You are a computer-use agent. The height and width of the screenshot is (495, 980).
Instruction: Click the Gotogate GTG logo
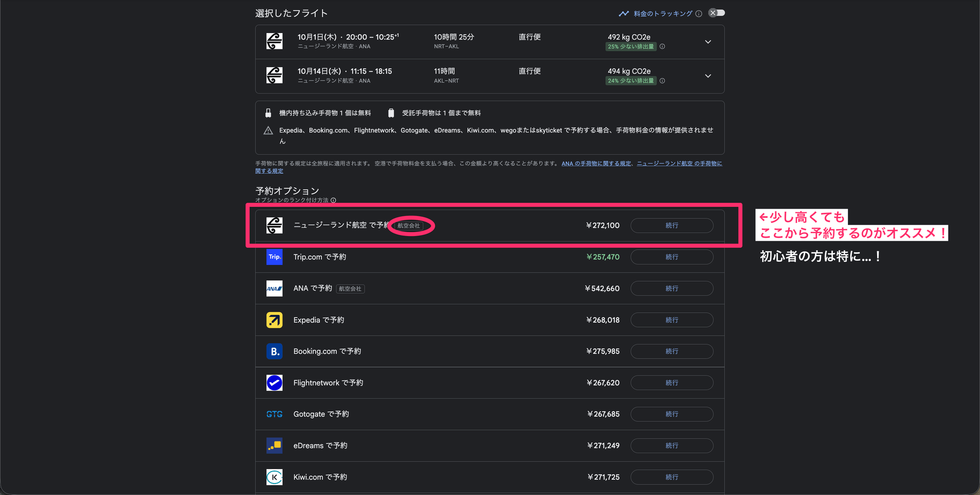pyautogui.click(x=274, y=414)
